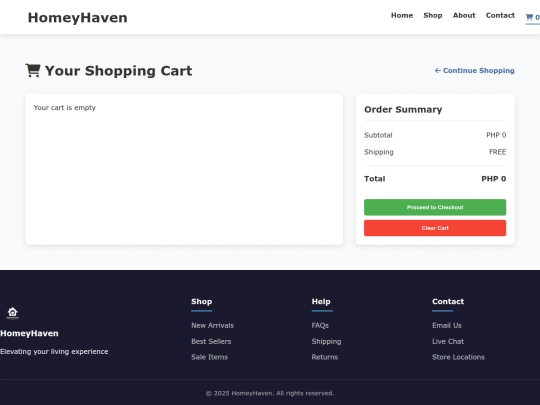Screen dimensions: 540x405
Task: View Returns policy link in footer
Action: (324, 357)
